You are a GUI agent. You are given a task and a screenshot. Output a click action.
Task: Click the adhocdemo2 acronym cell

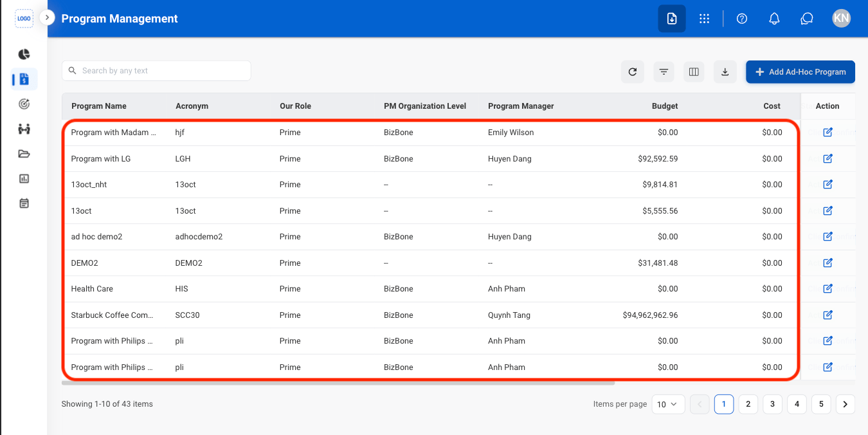[199, 237]
